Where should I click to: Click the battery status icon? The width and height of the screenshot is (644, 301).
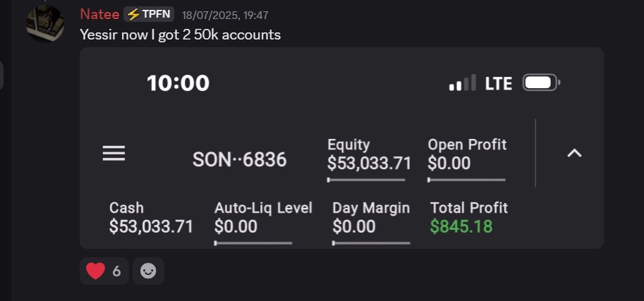click(x=540, y=83)
